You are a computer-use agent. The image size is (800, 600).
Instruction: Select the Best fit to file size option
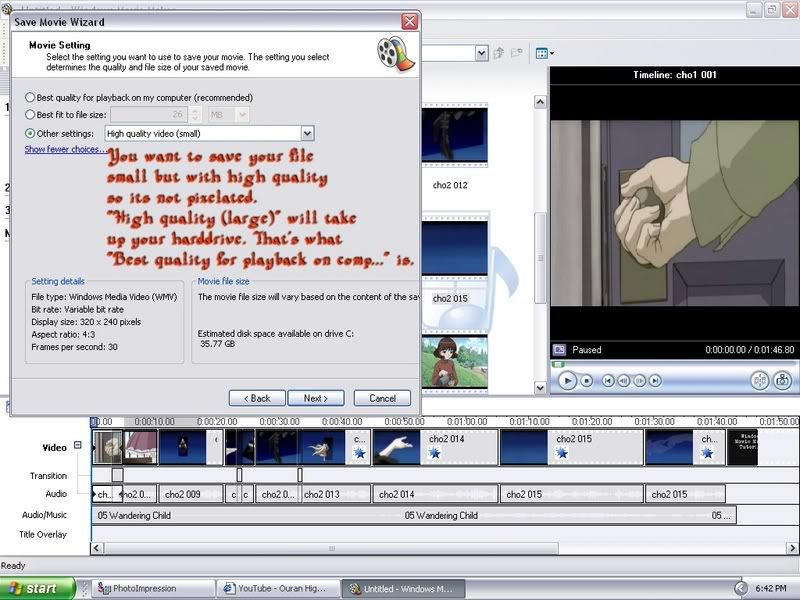30,115
